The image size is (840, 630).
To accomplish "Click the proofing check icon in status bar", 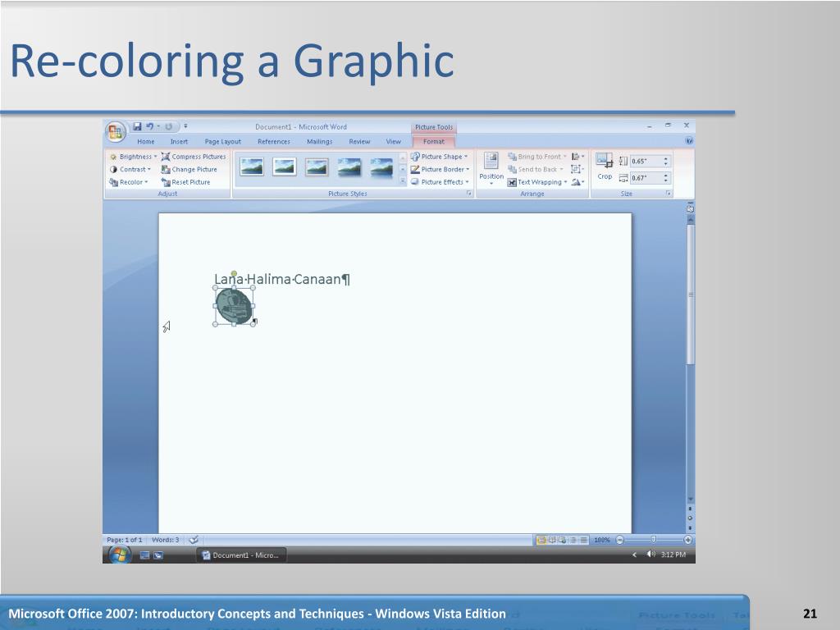I will 194,540.
